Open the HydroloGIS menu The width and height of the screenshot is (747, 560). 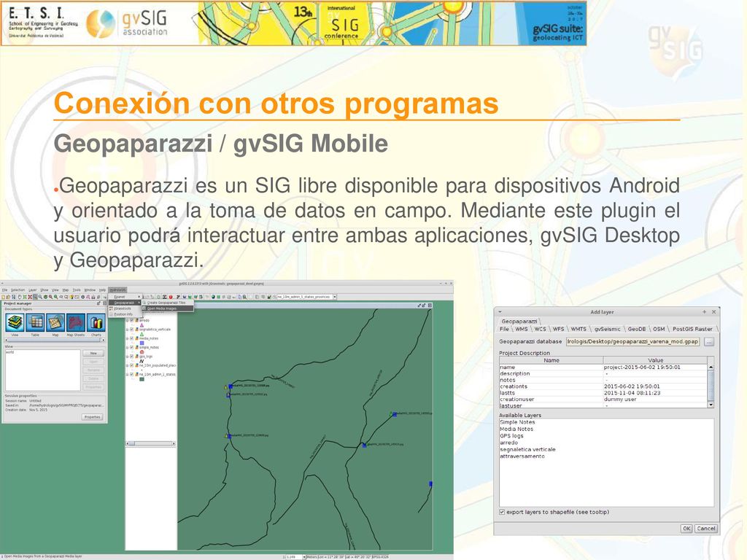click(x=117, y=289)
